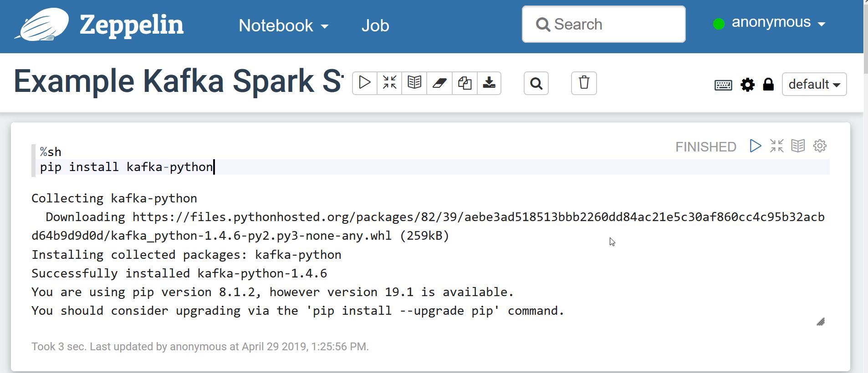Run all paragraphs in the note
This screenshot has height=373, width=868.
365,83
